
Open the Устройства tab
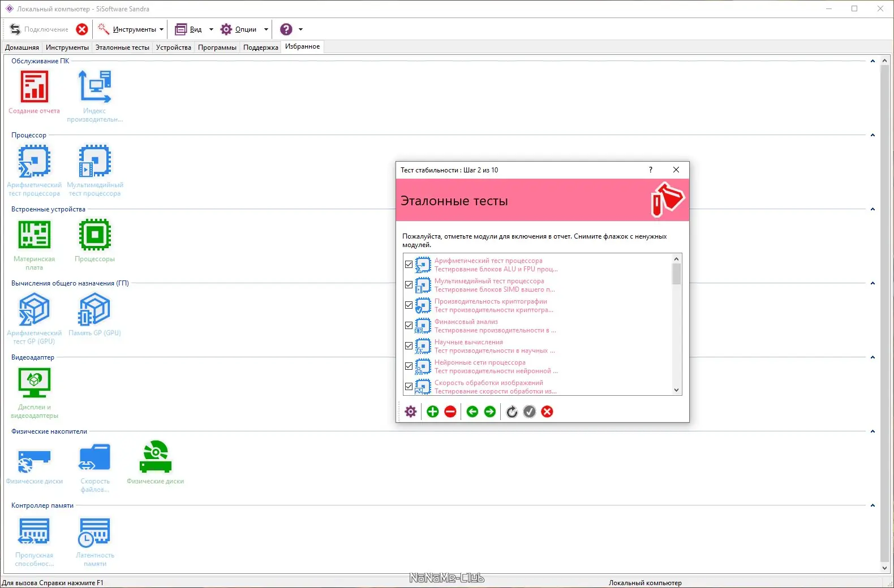click(174, 47)
